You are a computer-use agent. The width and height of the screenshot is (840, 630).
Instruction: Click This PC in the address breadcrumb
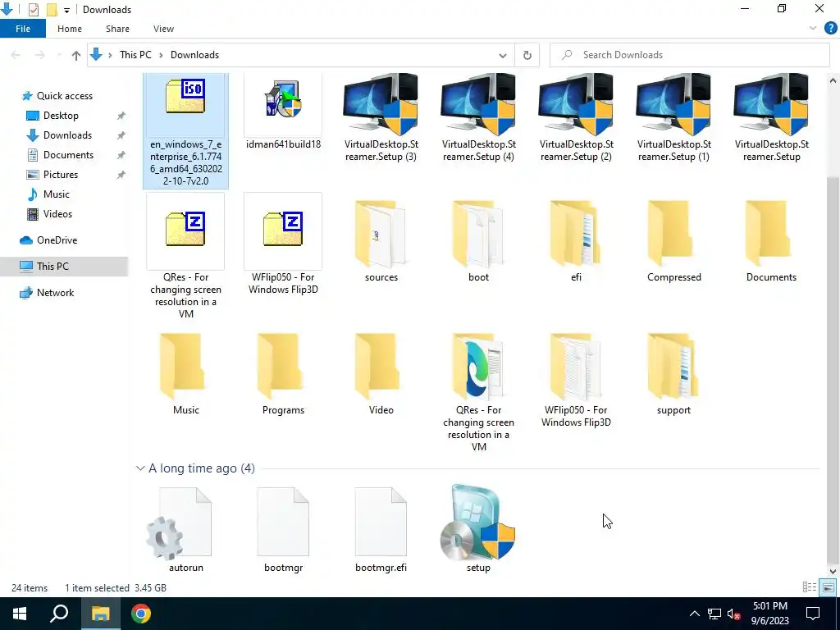(135, 55)
